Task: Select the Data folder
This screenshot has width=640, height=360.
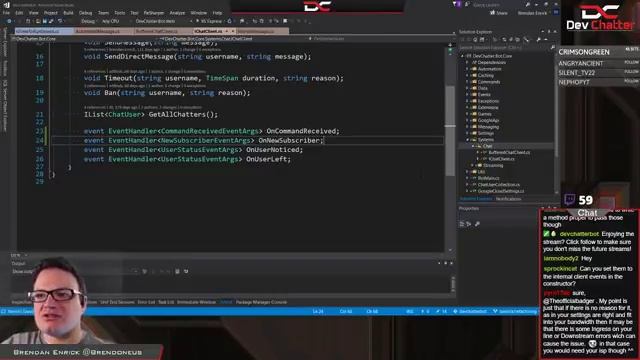Action: [x=482, y=88]
